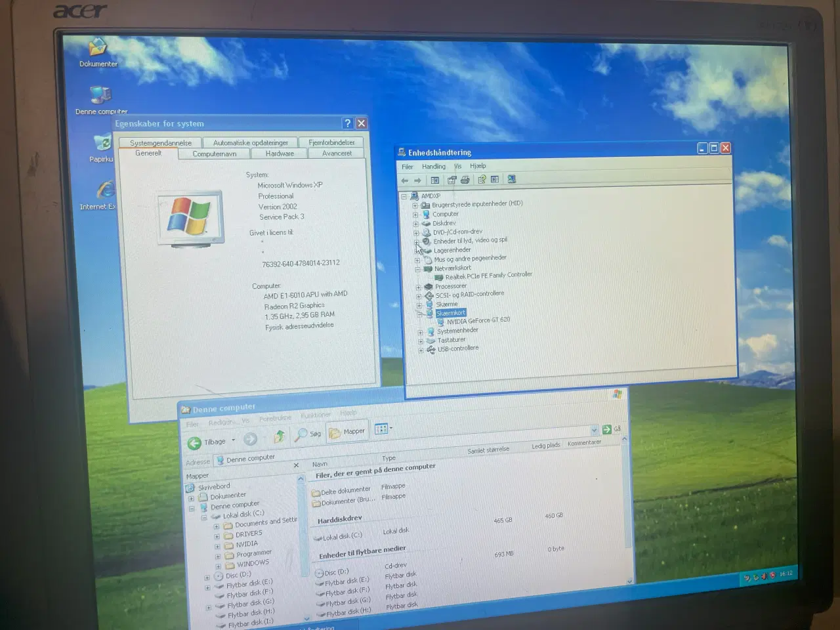Open Papirkurv recycle bin on desktop

click(x=102, y=148)
